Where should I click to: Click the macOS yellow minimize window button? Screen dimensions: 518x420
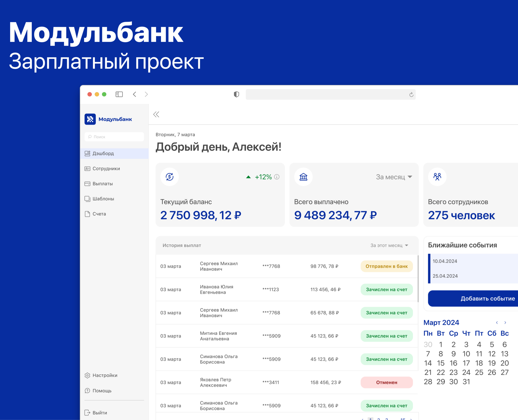(x=97, y=94)
